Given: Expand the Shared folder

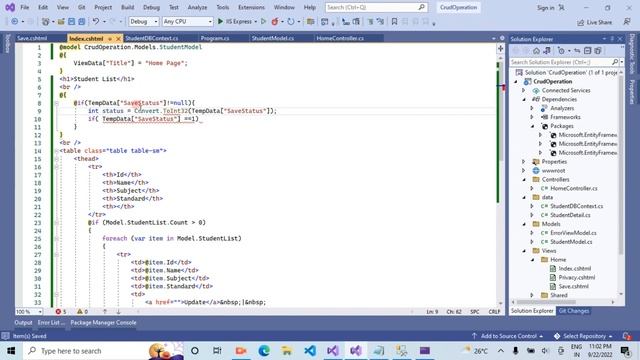Looking at the screenshot, I should click(532, 295).
